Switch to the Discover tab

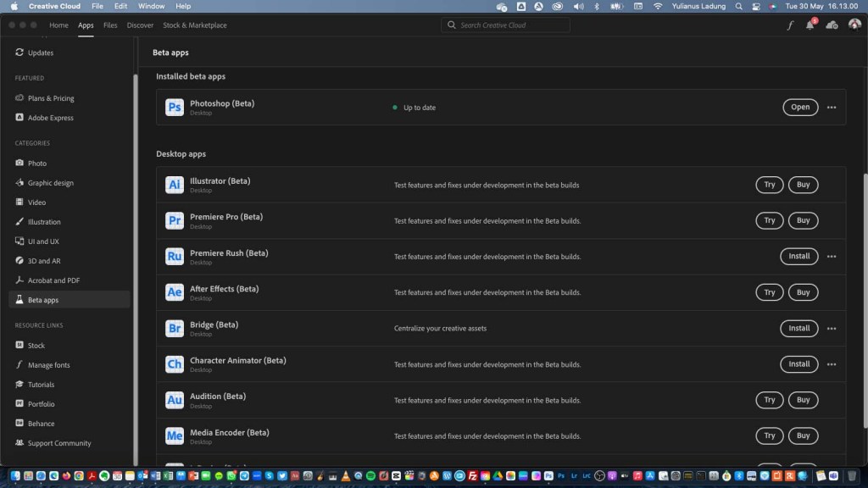(140, 25)
